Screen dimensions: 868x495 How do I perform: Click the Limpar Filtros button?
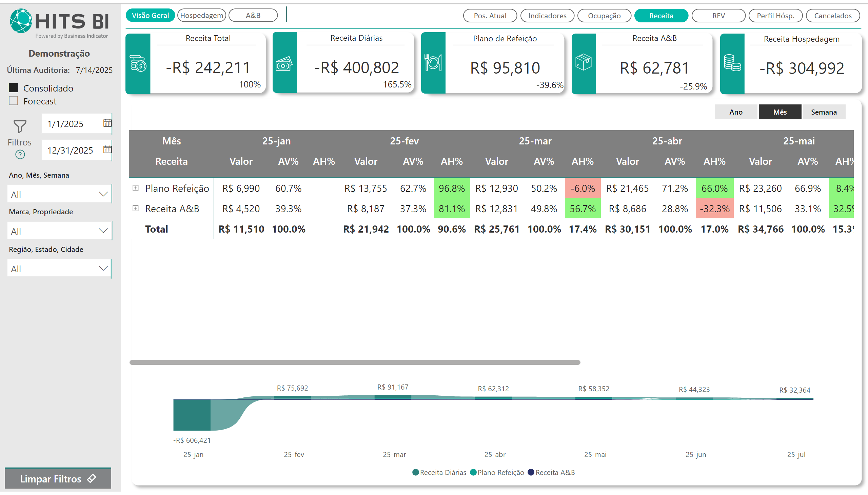click(58, 479)
